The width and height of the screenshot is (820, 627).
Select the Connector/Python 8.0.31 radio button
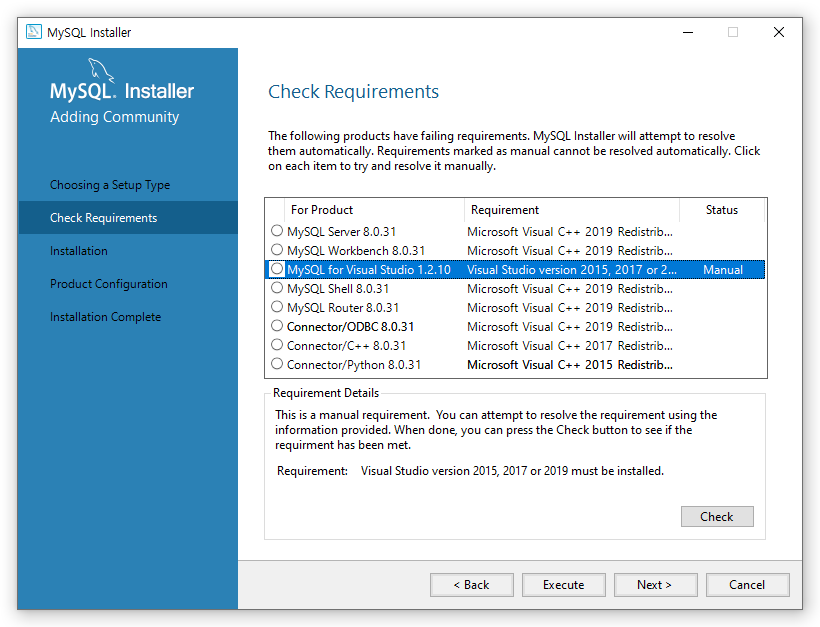coord(277,364)
